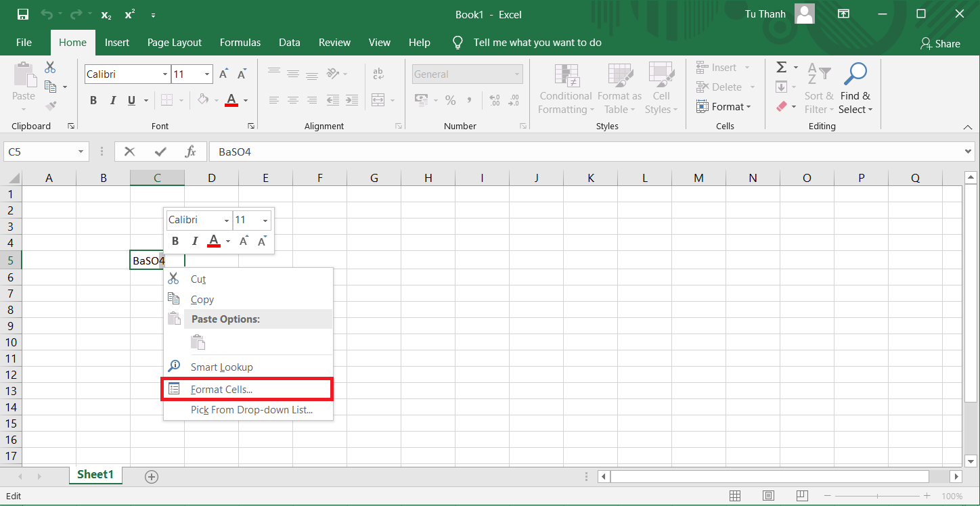This screenshot has width=980, height=506.
Task: Expand the Name Box dropdown
Action: click(x=81, y=152)
